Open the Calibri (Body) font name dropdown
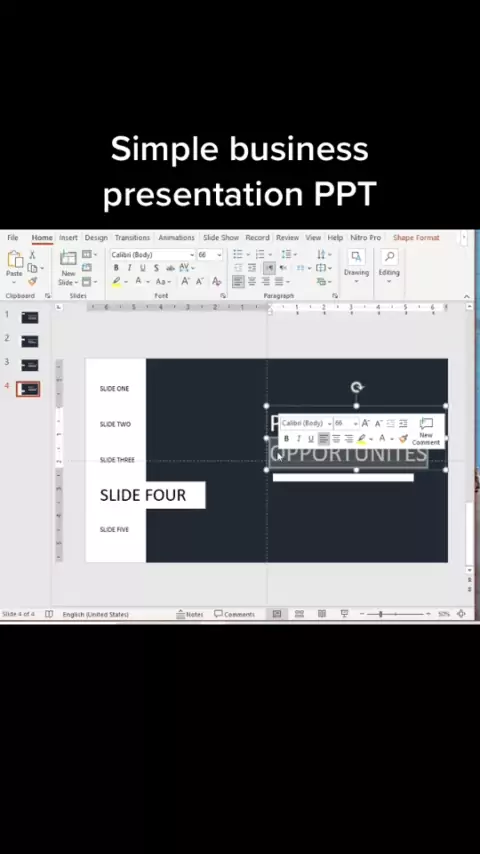 [x=152, y=255]
